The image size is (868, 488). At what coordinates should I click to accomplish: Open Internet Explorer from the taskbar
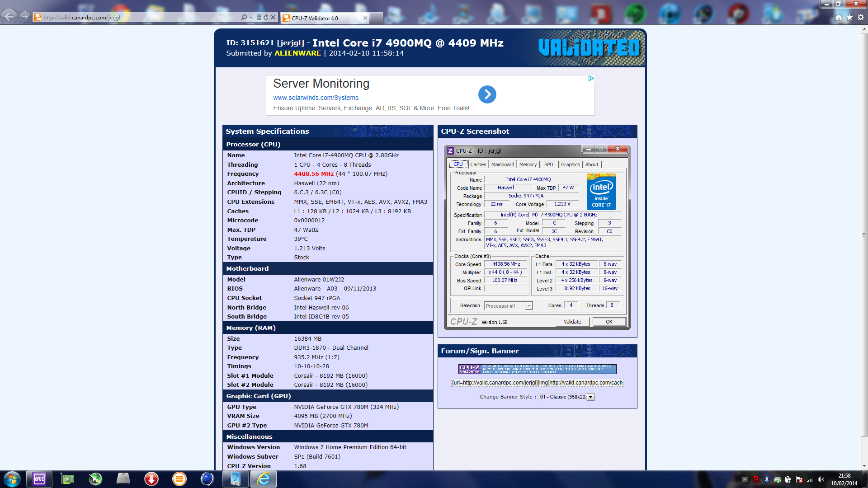[264, 479]
